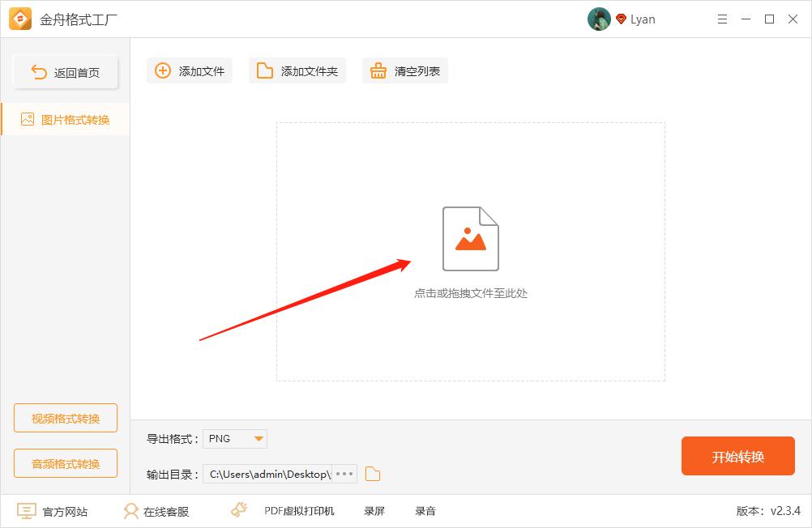
Task: Click the broom icon on 清空列表
Action: 378,70
